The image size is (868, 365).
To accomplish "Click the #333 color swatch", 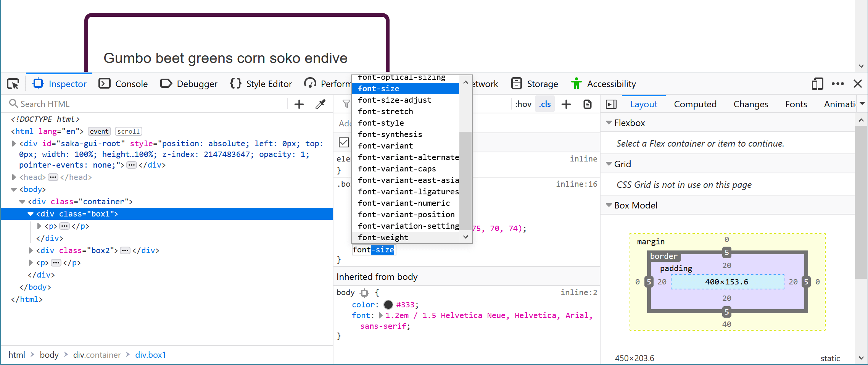I will (388, 305).
